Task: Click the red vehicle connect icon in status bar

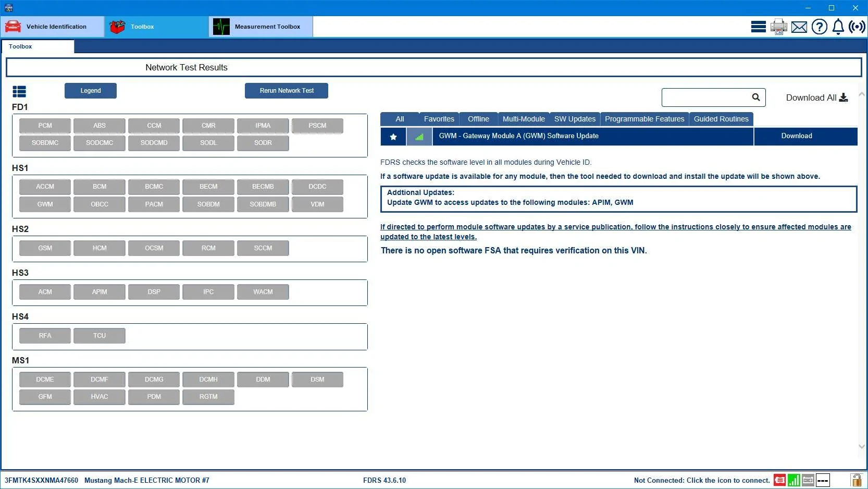Action: (x=779, y=480)
